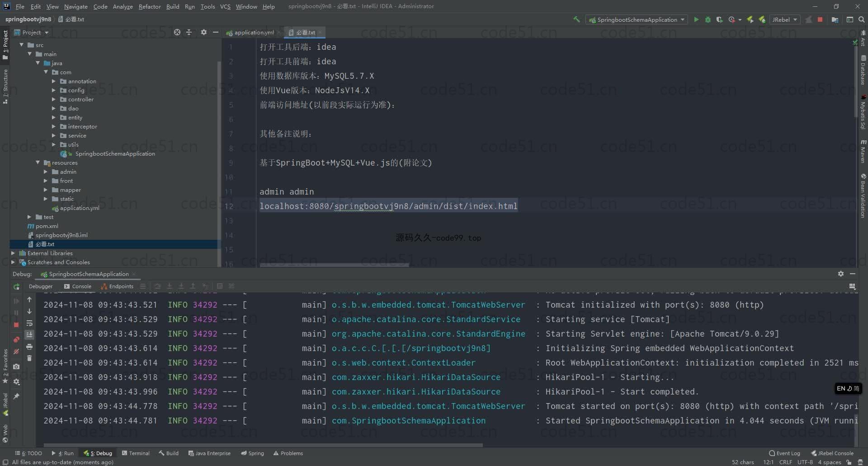The width and height of the screenshot is (868, 466).
Task: Toggle soft-wrap in the console
Action: (x=29, y=323)
